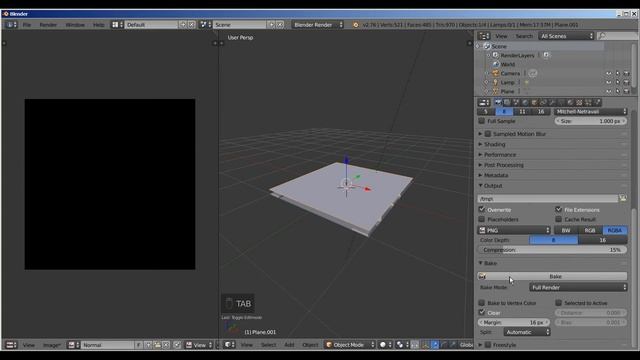Add a new screen layout with plus icon
Screen dimensions: 640x360
[183, 24]
